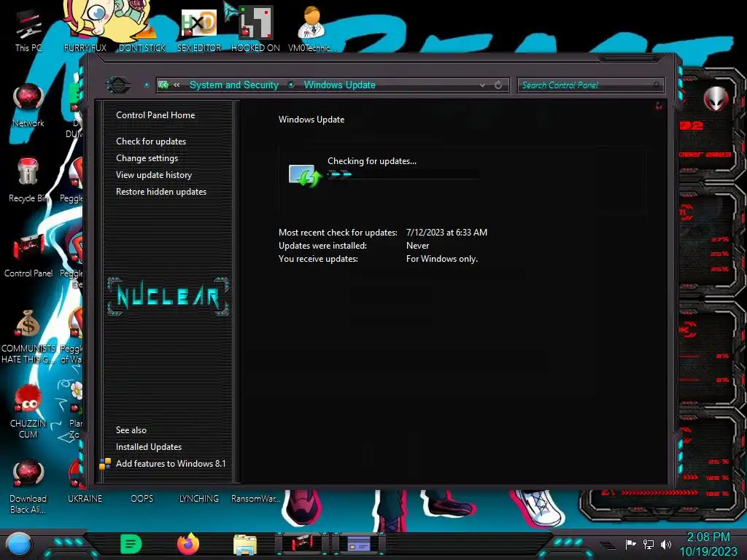Viewport: 747px width, 560px height.
Task: Open File Explorer from the taskbar
Action: 245,544
